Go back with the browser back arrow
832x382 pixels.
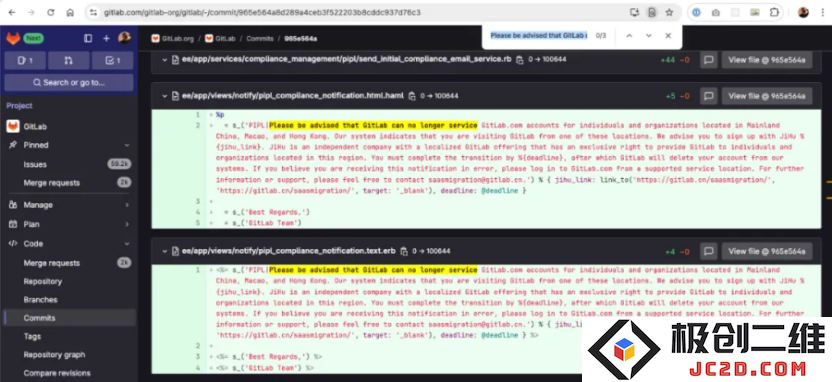12,12
